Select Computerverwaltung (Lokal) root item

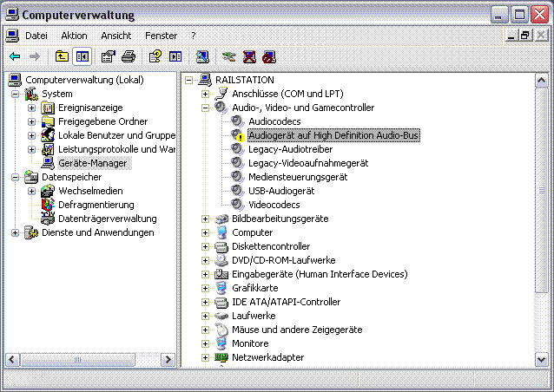[84, 80]
